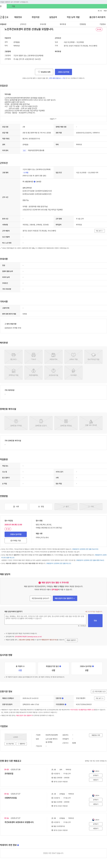107x868 pixels.
Task: Switch to the 우대사항 tab
Action: (43, 24)
